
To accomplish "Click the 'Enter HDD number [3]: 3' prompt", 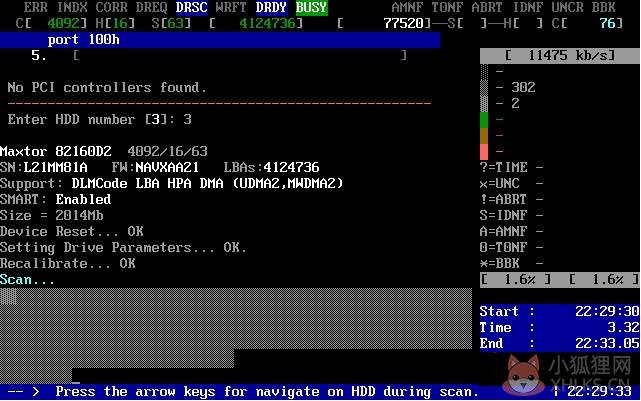I will click(100, 119).
